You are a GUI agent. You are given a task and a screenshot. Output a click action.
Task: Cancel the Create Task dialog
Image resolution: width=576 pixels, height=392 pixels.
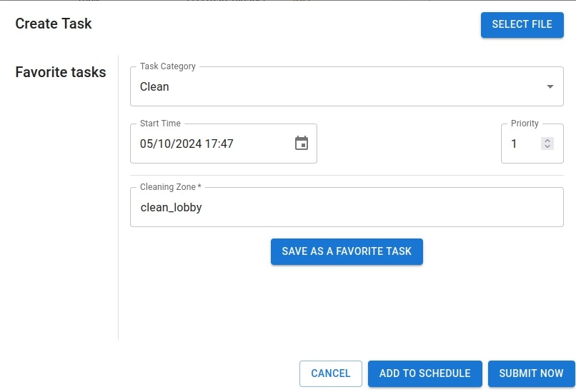(x=330, y=373)
